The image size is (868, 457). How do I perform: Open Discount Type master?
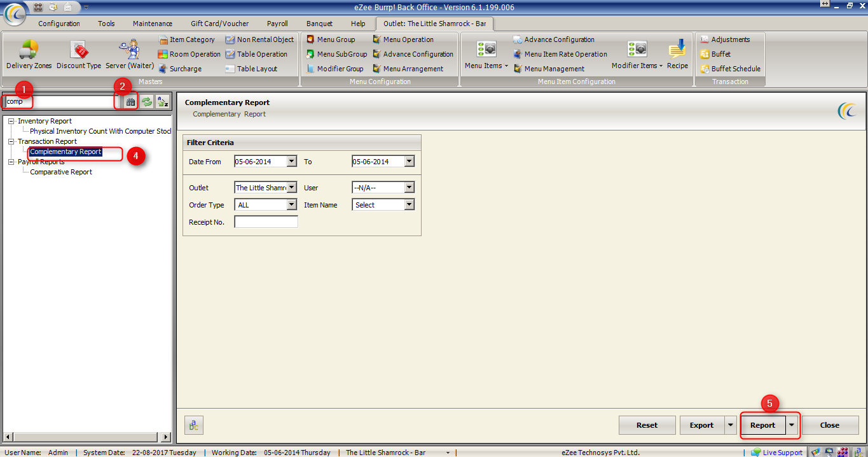click(79, 55)
